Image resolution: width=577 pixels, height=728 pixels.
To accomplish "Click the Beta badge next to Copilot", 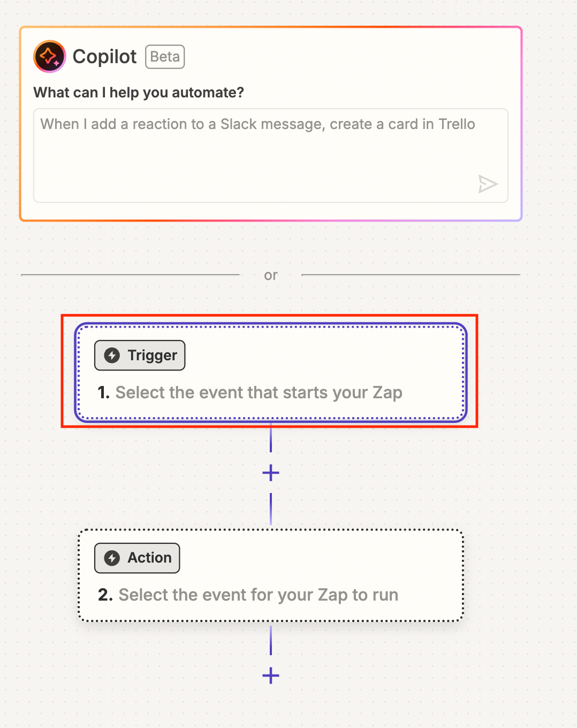I will pos(165,57).
